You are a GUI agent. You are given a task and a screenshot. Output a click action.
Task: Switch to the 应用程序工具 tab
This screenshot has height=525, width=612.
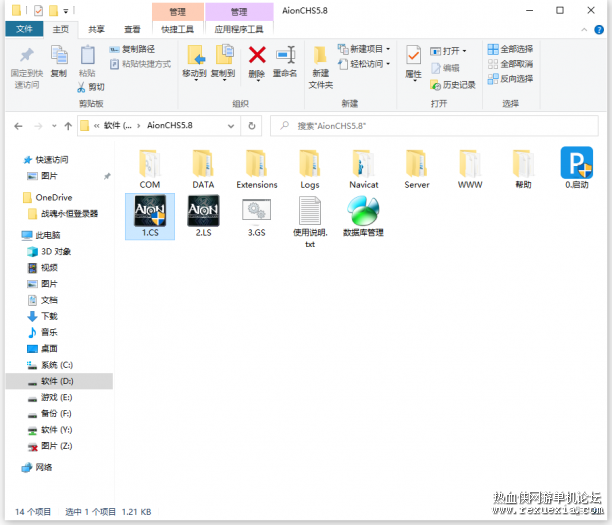pos(239,29)
